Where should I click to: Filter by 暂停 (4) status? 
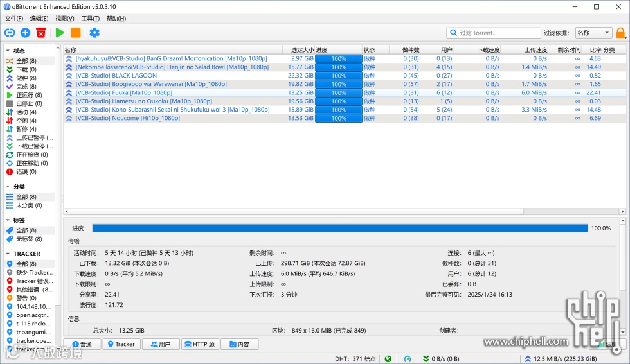click(22, 129)
